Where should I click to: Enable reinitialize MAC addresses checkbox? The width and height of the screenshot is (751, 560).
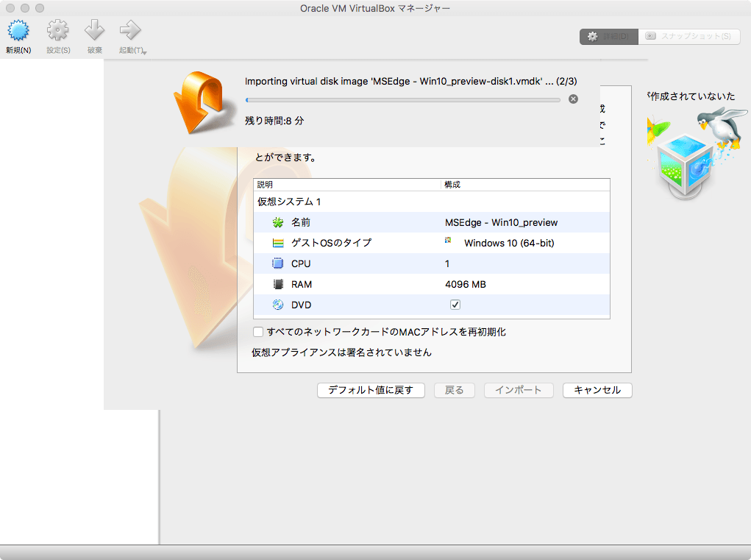(x=258, y=332)
